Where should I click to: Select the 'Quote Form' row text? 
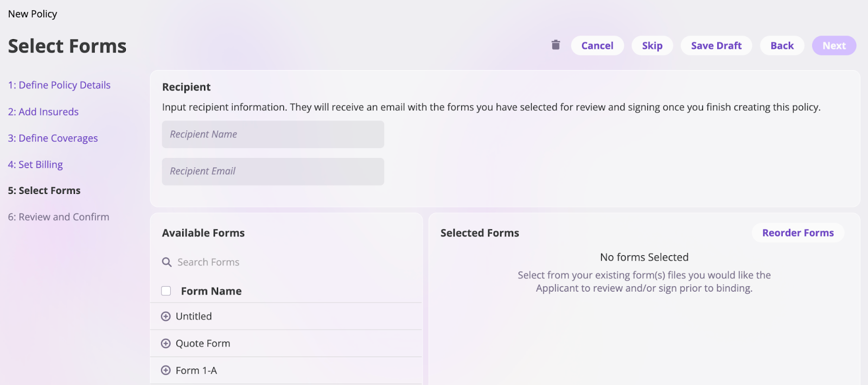click(x=203, y=344)
